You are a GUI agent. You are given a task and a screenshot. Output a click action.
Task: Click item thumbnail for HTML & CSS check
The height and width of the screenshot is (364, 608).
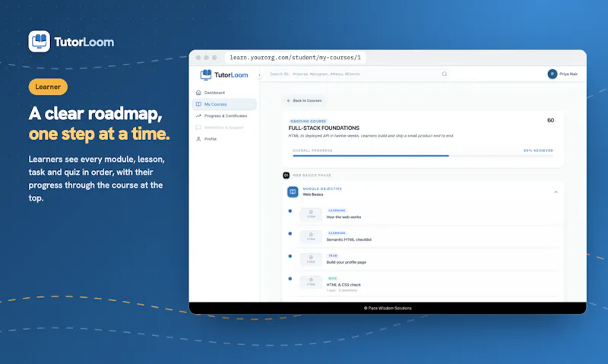[x=311, y=282]
